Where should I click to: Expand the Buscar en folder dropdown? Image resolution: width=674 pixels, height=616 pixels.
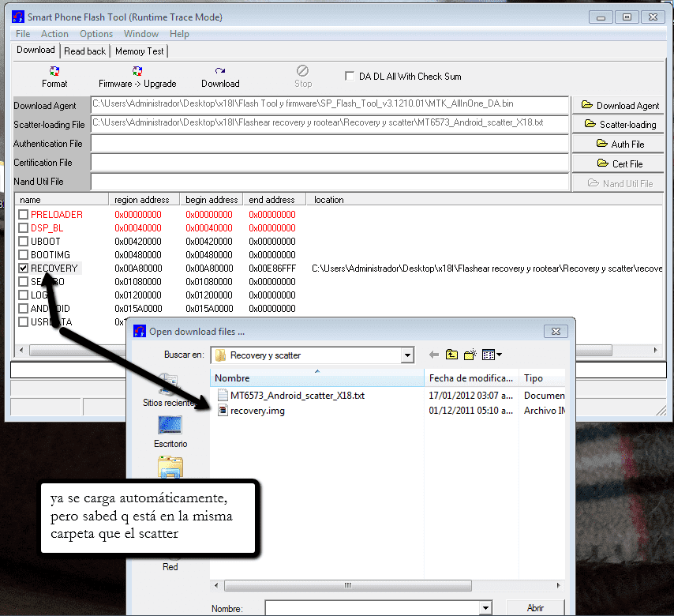point(407,355)
